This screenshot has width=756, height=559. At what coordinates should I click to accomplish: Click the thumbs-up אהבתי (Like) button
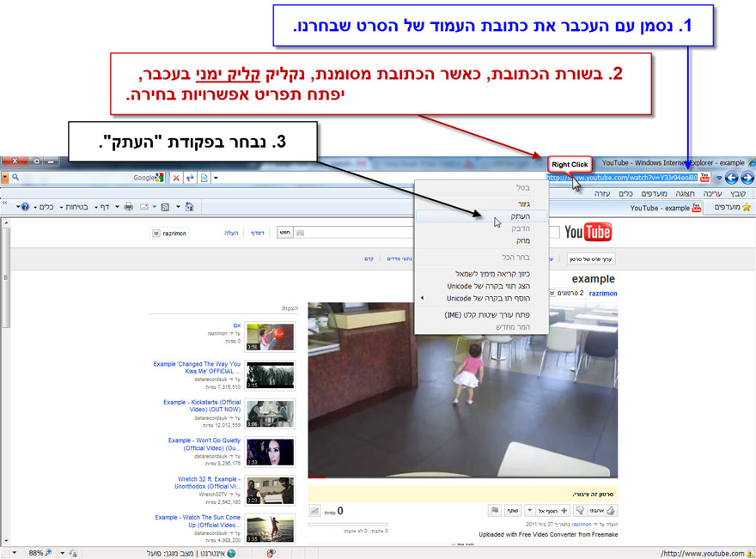click(603, 510)
